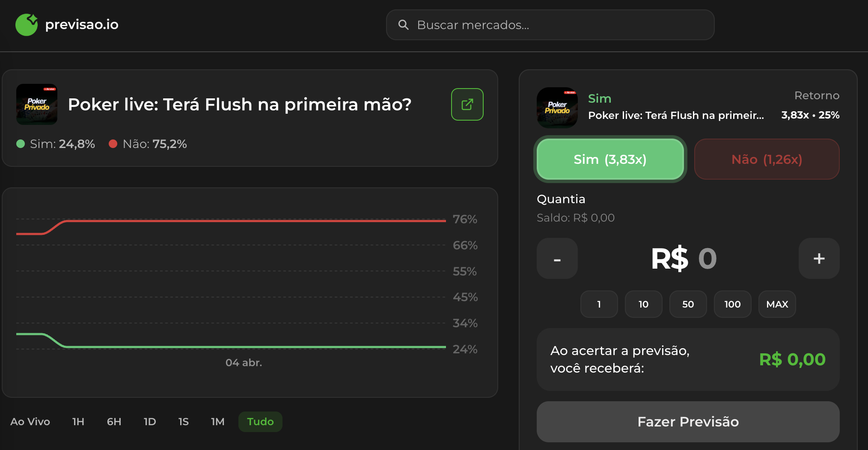Select the Sim (3,83x) outcome
The width and height of the screenshot is (868, 450).
[x=610, y=160]
